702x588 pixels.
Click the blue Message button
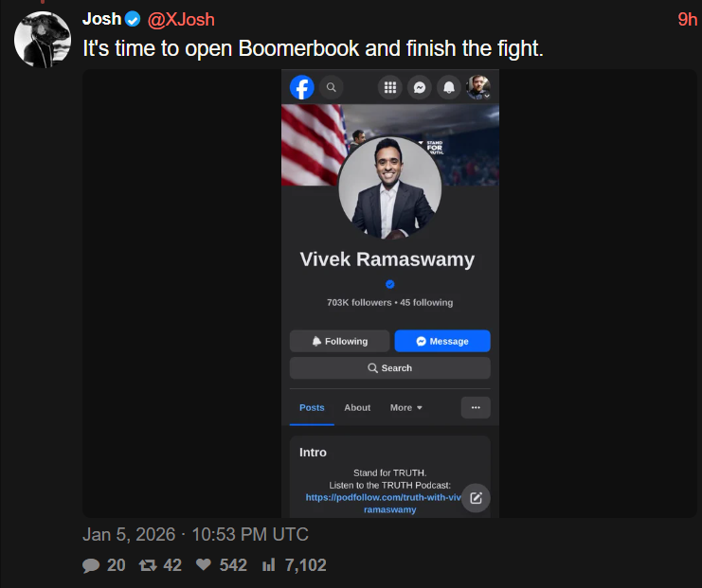[442, 341]
